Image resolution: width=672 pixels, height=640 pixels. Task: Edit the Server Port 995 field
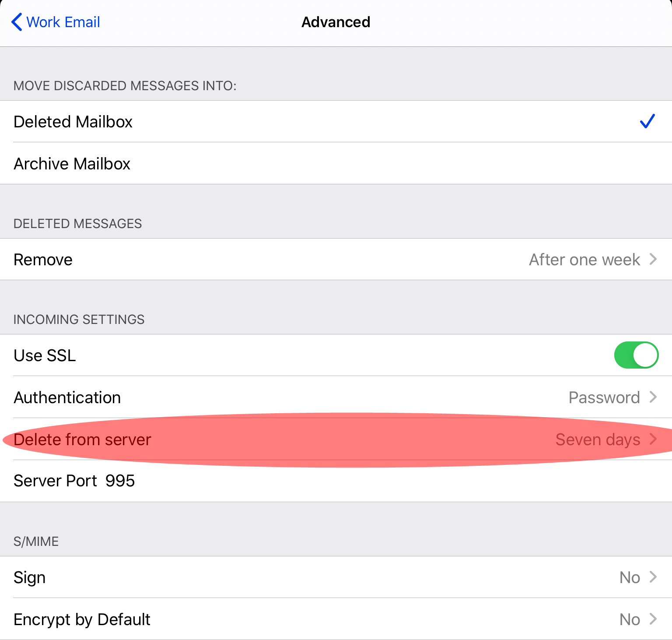click(x=336, y=481)
